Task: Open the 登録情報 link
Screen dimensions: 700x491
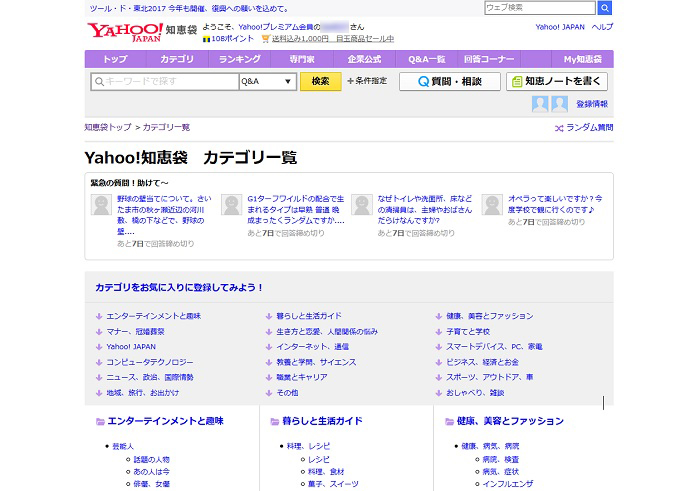Action: 592,104
